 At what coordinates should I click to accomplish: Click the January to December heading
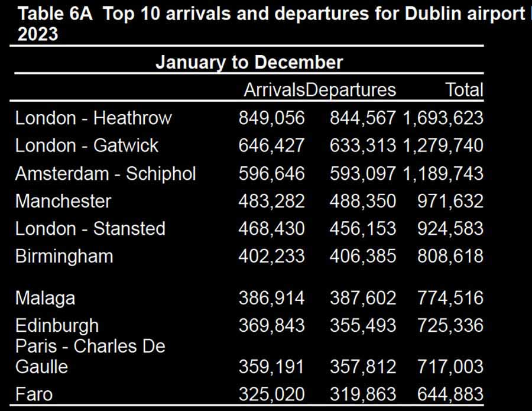249,62
